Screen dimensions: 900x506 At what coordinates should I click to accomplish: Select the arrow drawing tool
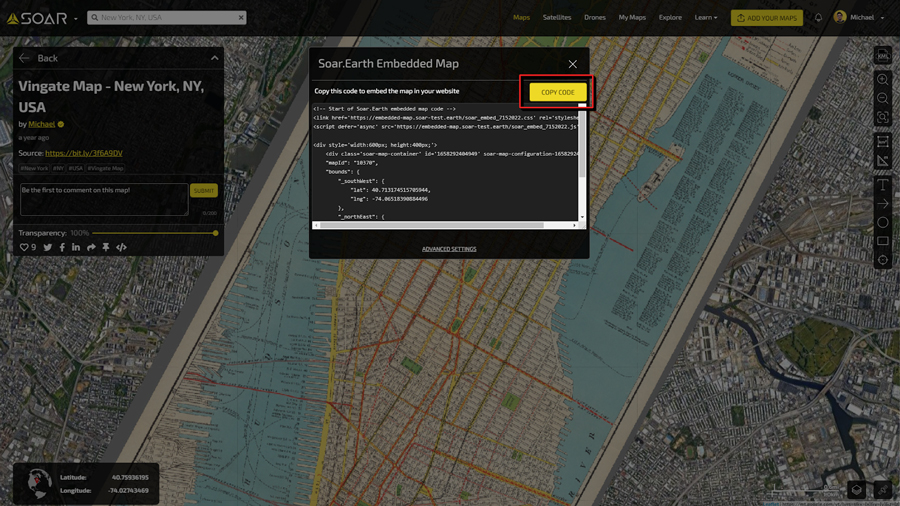point(883,204)
